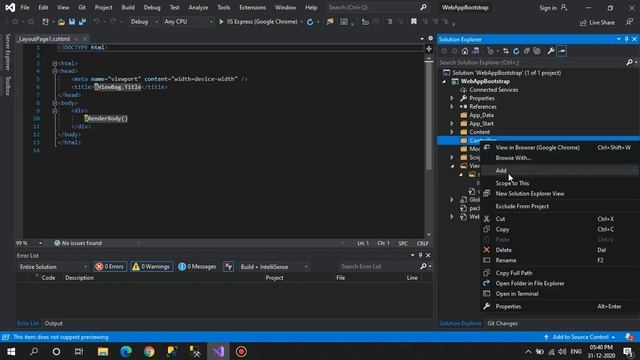Click Add to Source Control

(580, 337)
